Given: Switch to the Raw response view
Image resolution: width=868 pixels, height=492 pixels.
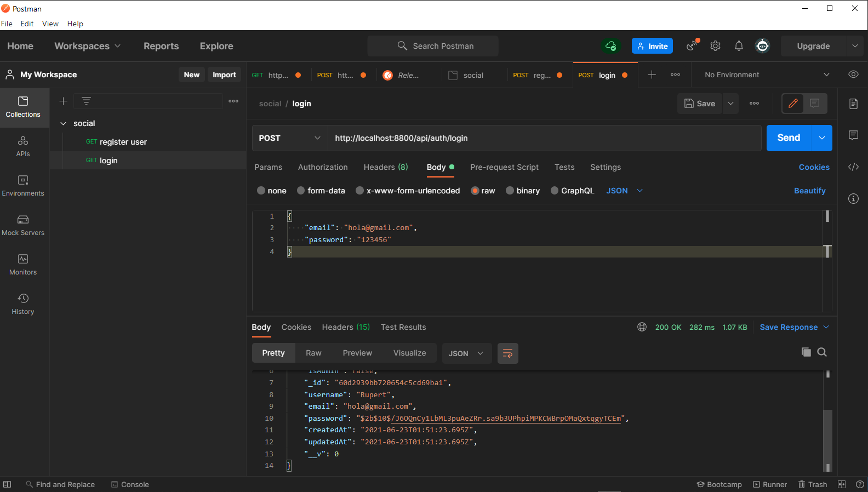Looking at the screenshot, I should [313, 353].
